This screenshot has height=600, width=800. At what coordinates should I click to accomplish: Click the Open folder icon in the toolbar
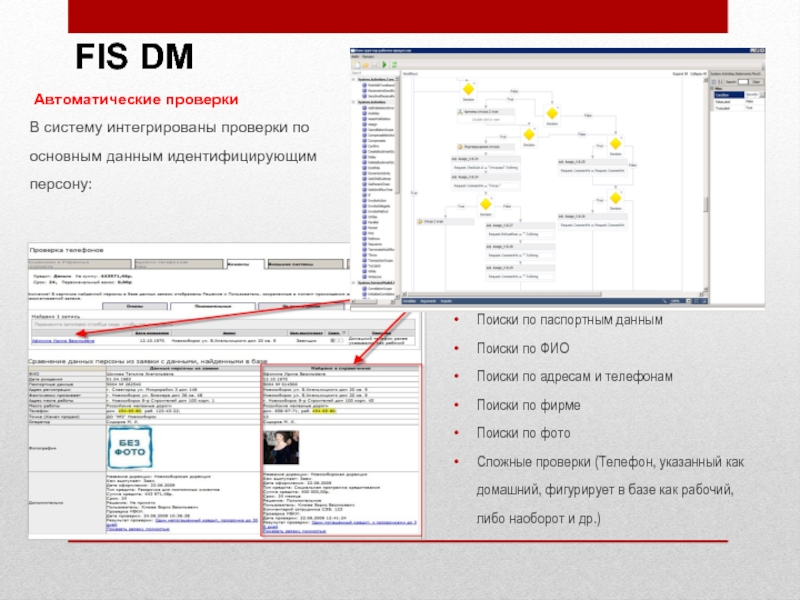point(366,65)
